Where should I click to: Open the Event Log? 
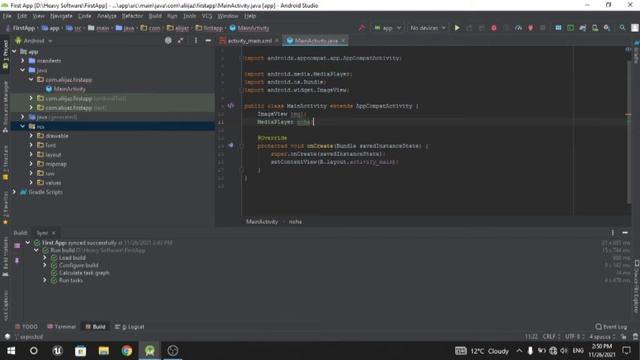tap(611, 327)
